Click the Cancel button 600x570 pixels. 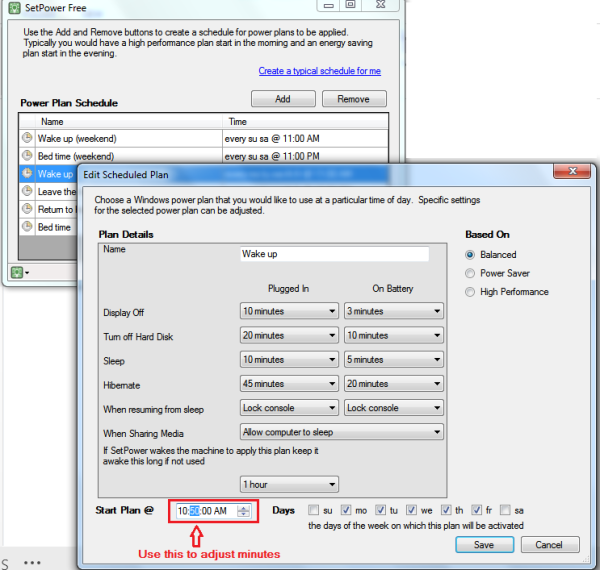pyautogui.click(x=550, y=544)
